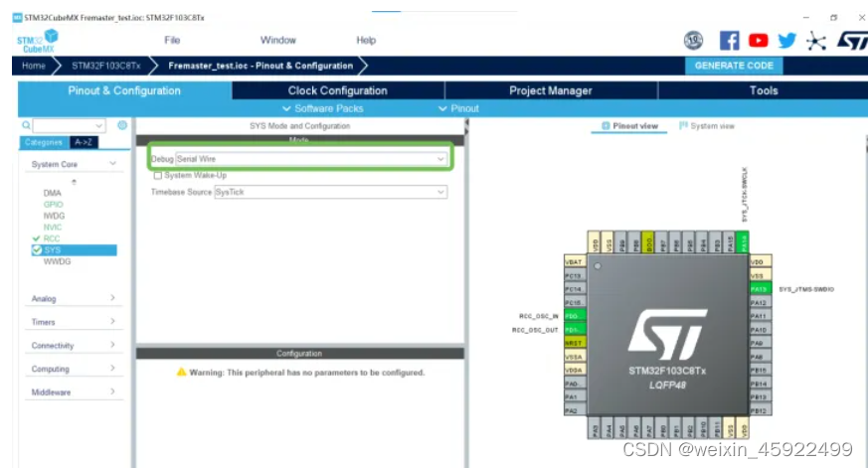
Task: Select RCC in System Core list
Action: coord(52,238)
